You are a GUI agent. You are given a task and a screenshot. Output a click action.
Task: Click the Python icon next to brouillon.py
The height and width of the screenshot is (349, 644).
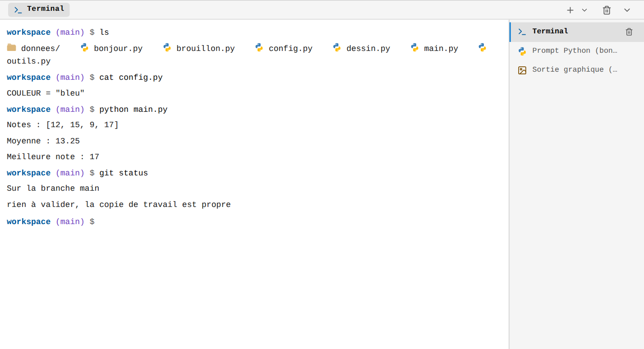[167, 47]
